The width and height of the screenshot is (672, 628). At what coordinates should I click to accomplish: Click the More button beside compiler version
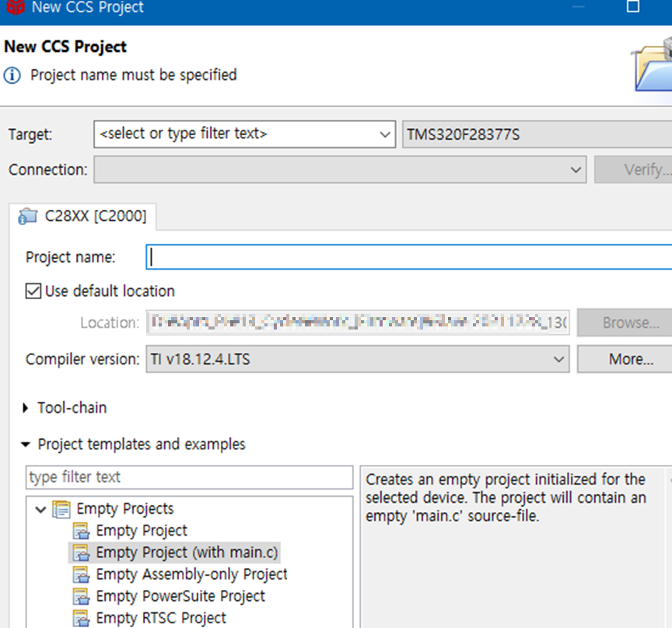coord(625,359)
